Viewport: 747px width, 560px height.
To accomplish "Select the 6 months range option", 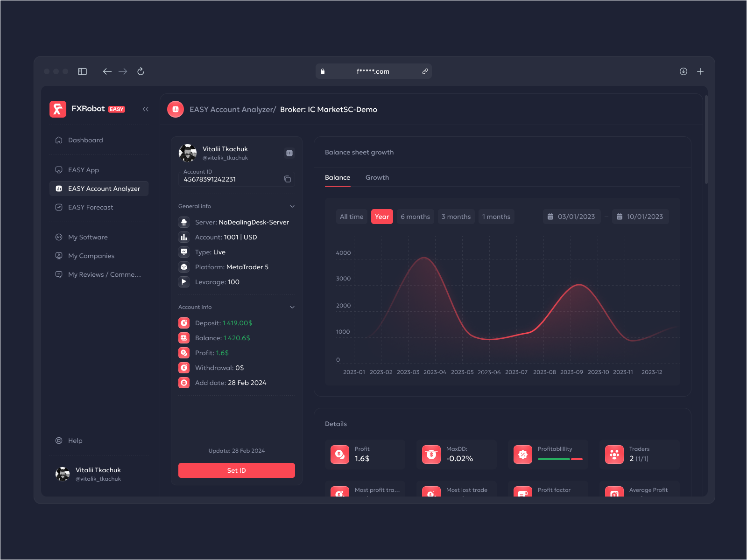I will (x=415, y=216).
